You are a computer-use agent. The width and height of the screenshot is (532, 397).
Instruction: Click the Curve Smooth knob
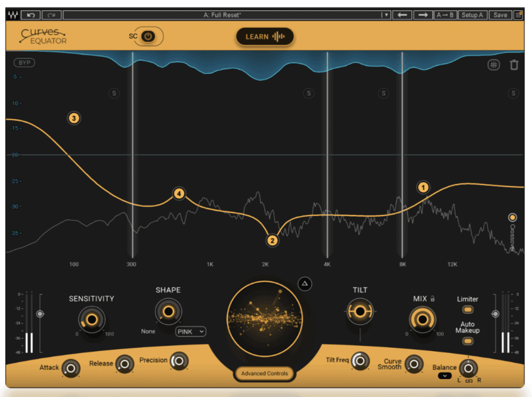(414, 364)
